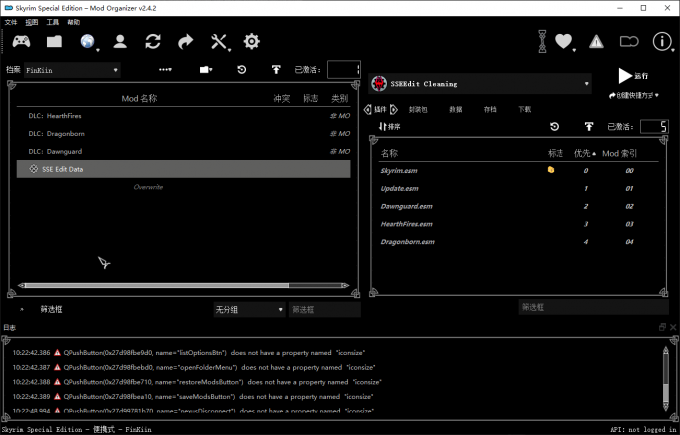
Task: Click the hourglass icon in top toolbar
Action: pyautogui.click(x=542, y=42)
